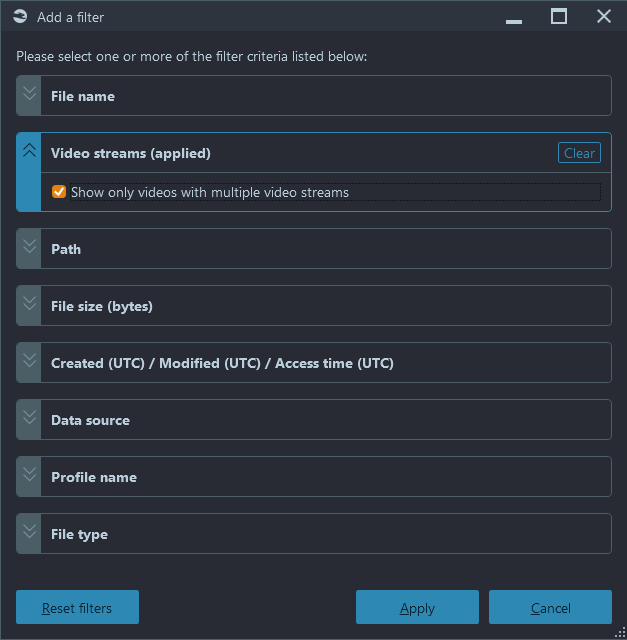The width and height of the screenshot is (627, 640).
Task: Expand the Profile name filter chevron
Action: 29,474
